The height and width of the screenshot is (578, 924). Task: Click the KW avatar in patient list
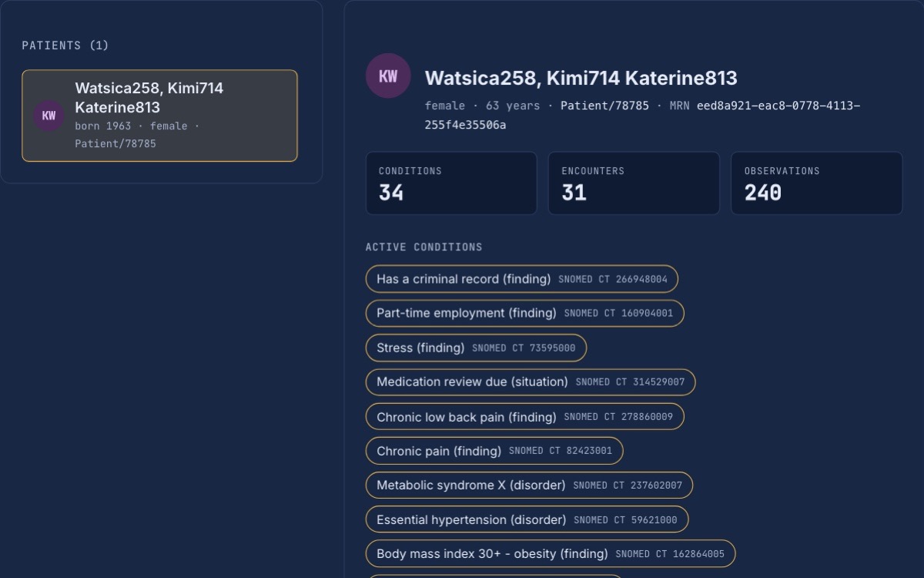(x=49, y=116)
